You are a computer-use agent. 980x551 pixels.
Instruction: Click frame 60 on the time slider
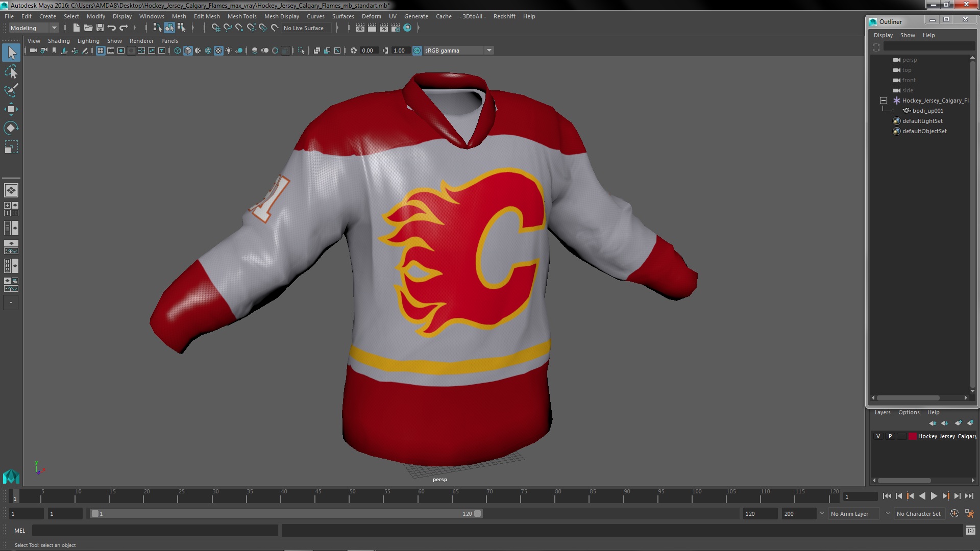point(421,496)
